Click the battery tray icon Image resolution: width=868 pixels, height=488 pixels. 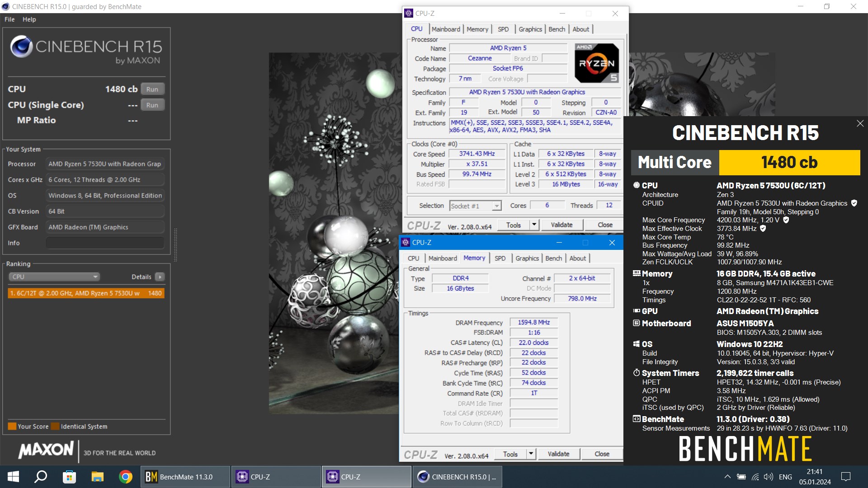tap(741, 477)
